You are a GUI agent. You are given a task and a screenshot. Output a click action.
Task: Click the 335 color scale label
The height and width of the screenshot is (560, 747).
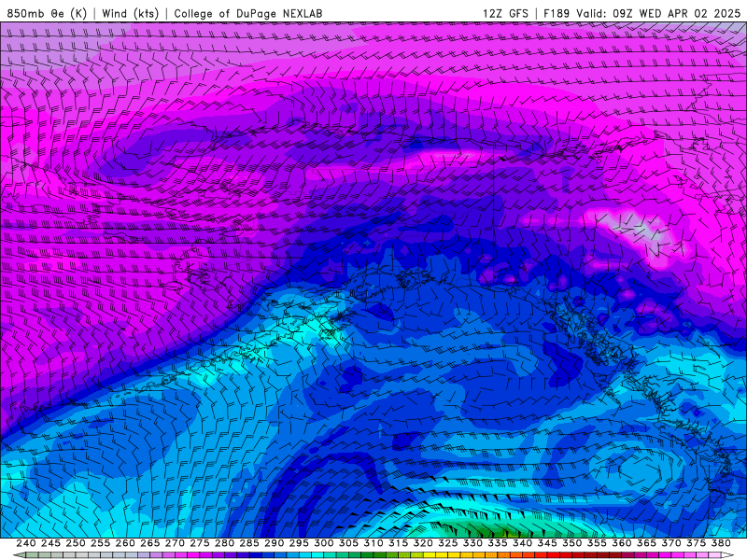[x=498, y=543]
